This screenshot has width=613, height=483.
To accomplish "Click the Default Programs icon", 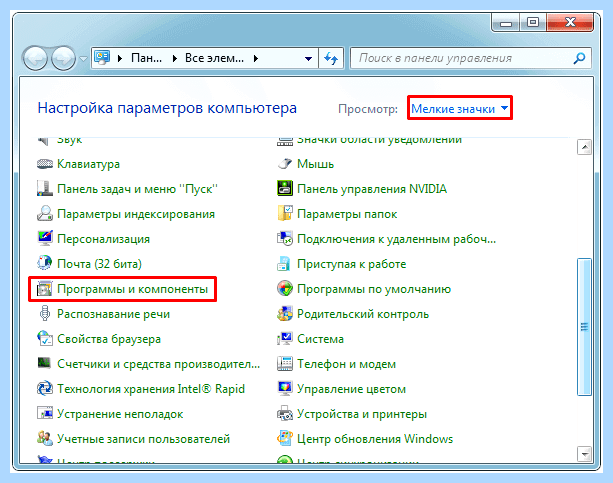I will (x=285, y=289).
